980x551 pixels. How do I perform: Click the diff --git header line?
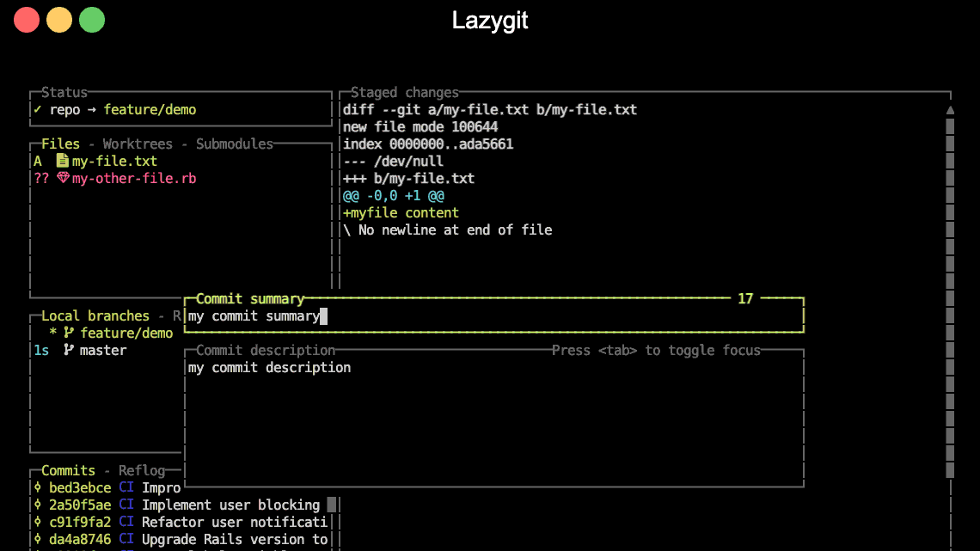tap(490, 109)
